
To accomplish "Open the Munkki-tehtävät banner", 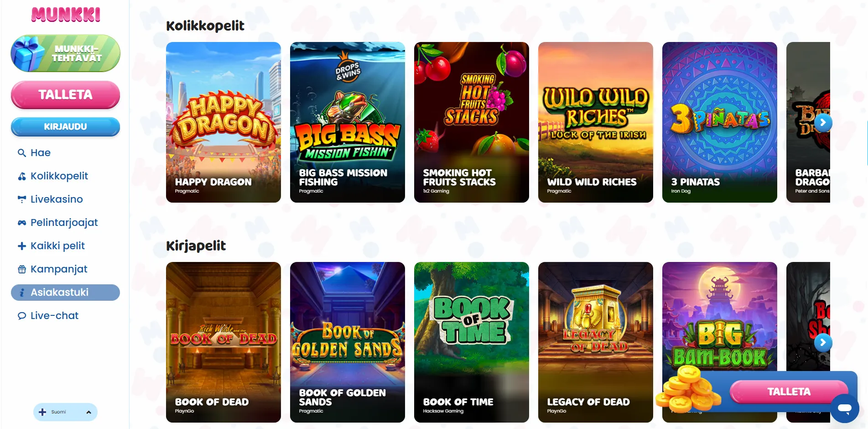I will (65, 53).
